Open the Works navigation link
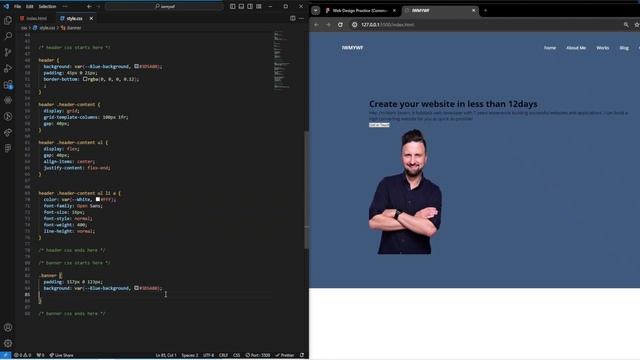The image size is (640, 360). (602, 48)
